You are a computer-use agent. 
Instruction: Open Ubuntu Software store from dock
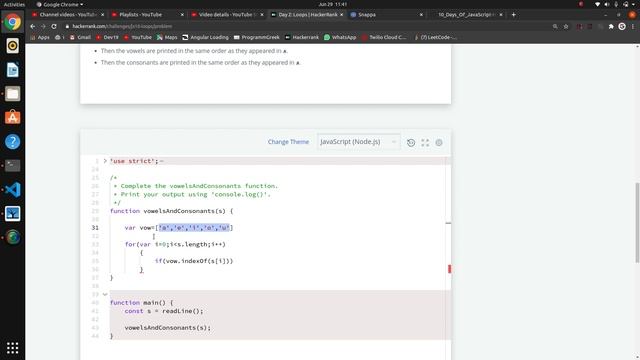[12, 118]
